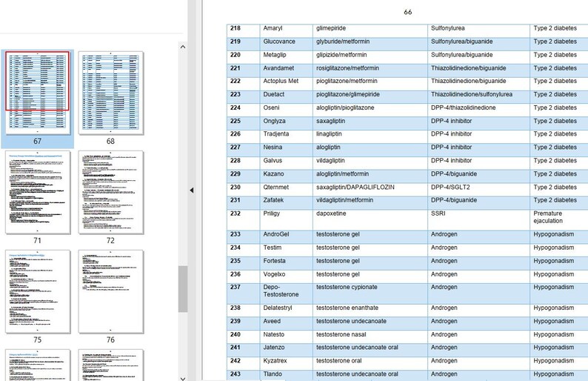Click the Metaglip cell
The width and height of the screenshot is (588, 381).
(x=286, y=57)
